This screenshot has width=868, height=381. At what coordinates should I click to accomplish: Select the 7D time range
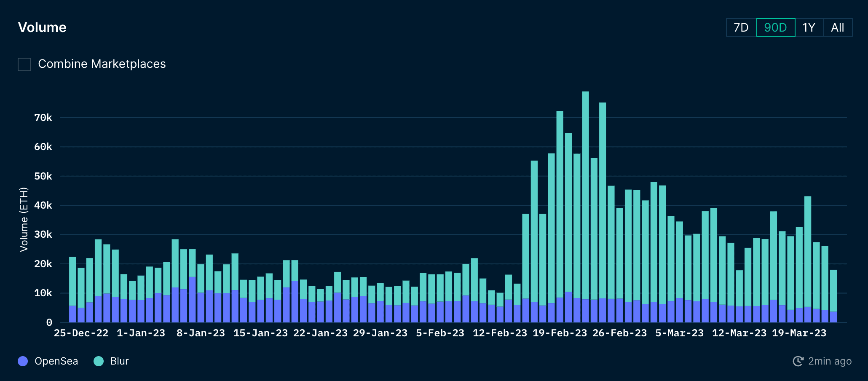tap(740, 27)
